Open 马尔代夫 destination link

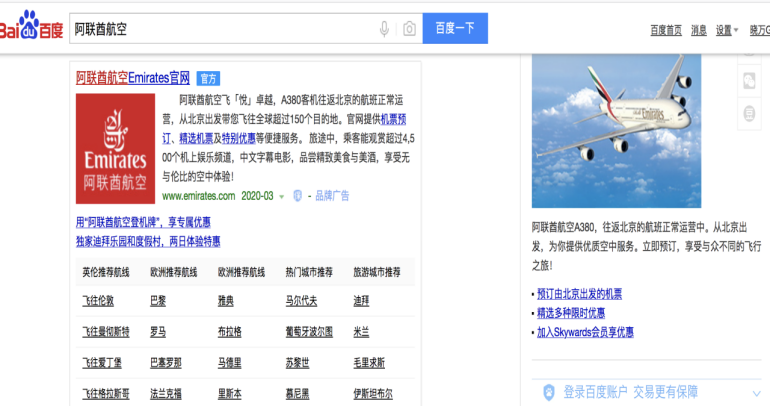pos(301,301)
